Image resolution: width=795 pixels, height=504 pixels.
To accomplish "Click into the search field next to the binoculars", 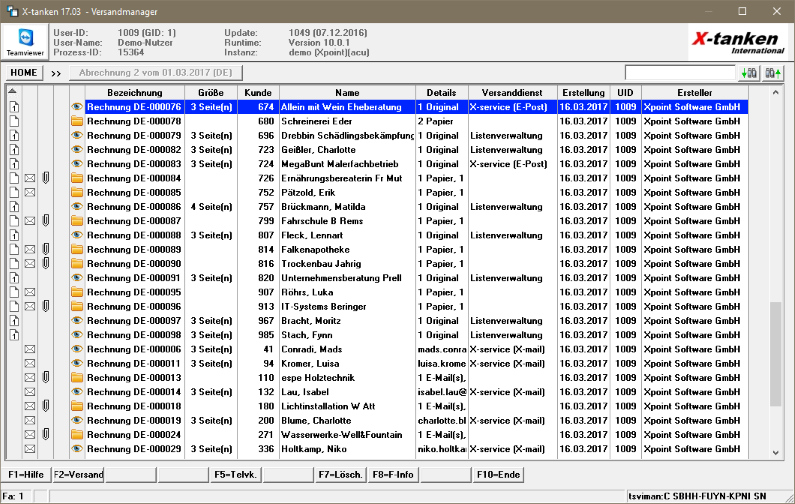I will (680, 73).
